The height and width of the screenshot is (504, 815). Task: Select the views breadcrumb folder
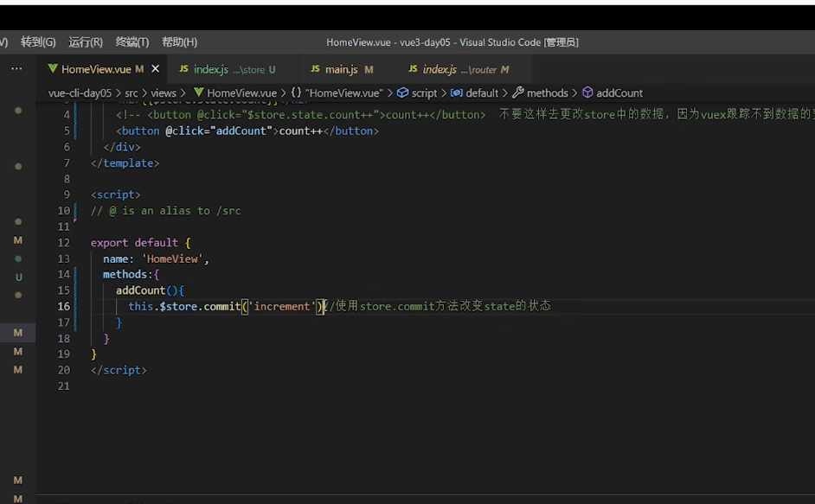point(164,93)
